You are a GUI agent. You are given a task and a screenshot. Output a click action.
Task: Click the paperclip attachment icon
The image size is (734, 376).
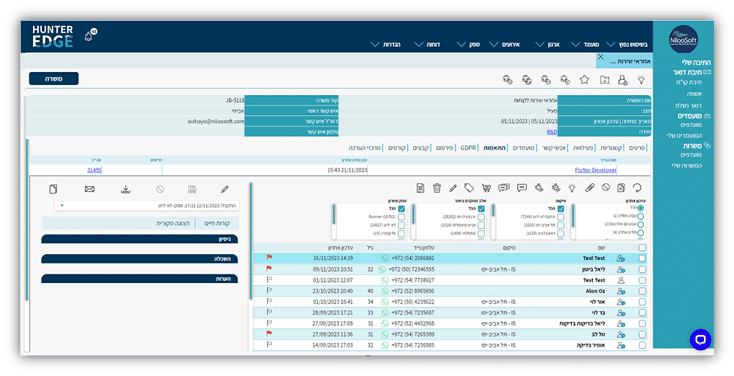589,188
